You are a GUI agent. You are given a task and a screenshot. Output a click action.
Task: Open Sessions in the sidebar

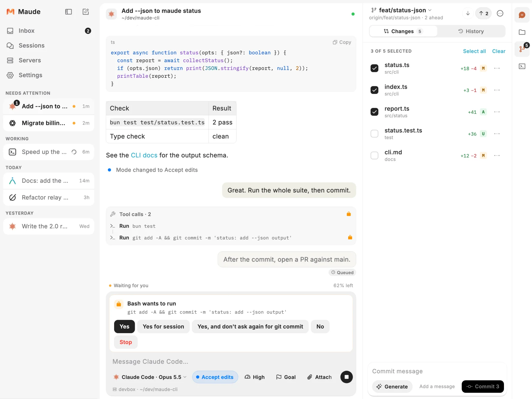coord(49,46)
